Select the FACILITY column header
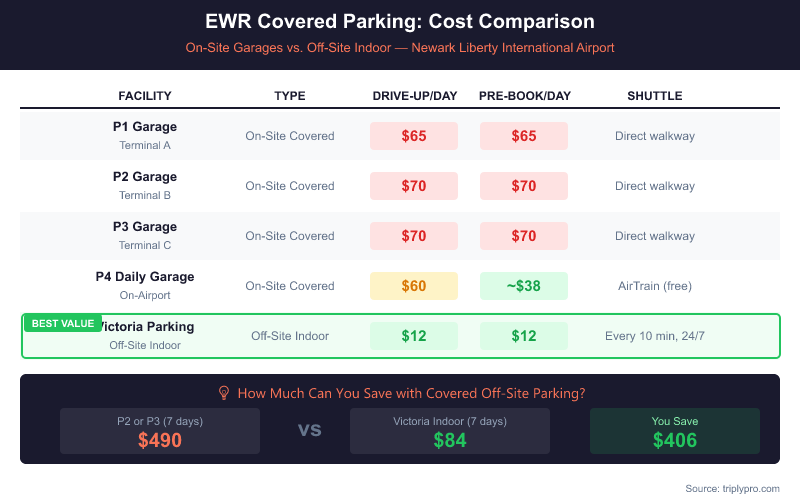Viewport: 800px width, 500px height. (x=145, y=96)
